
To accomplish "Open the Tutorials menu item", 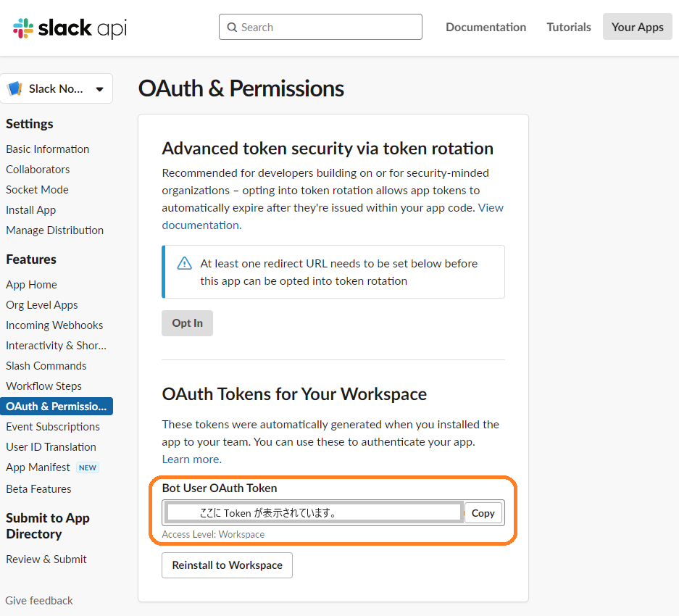I will tap(569, 28).
